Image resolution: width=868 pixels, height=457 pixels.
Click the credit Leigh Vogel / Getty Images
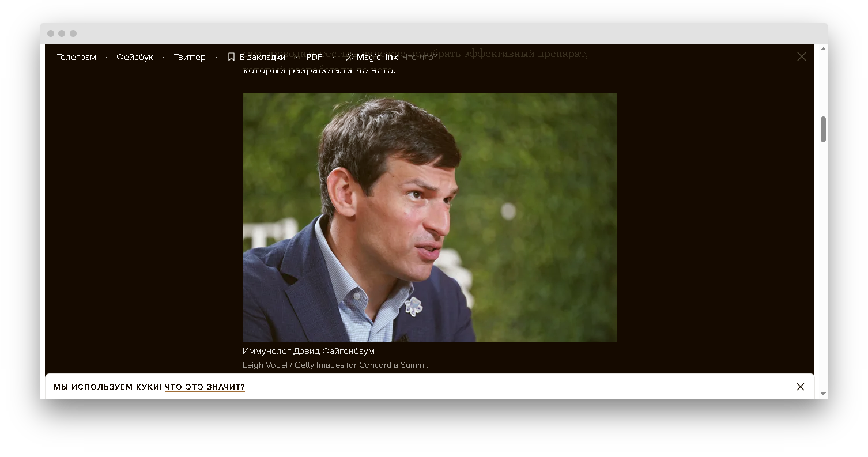(x=296, y=365)
